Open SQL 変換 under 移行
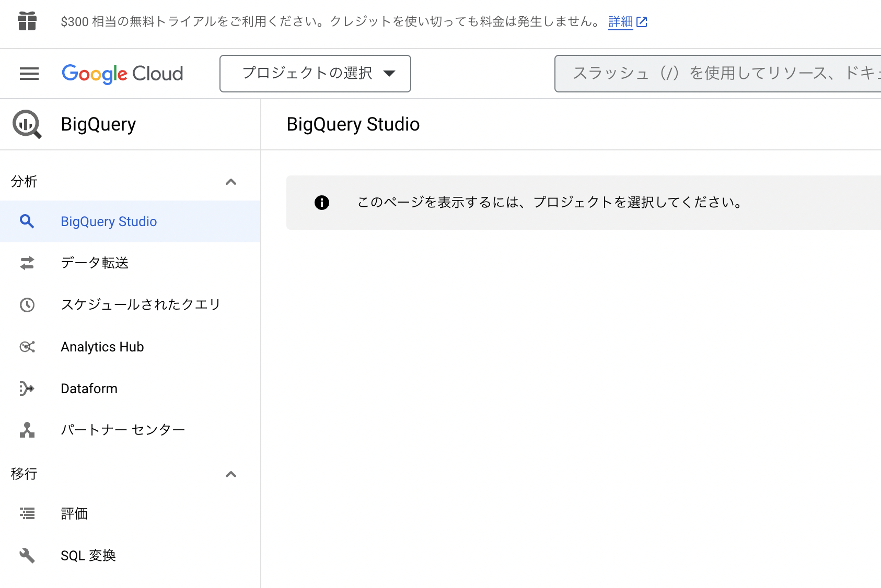The image size is (881, 588). [x=130, y=556]
